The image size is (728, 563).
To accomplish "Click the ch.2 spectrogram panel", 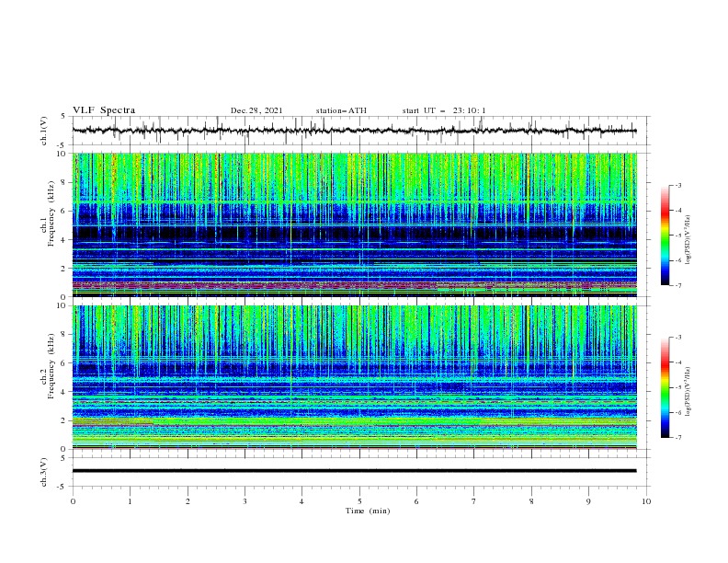I will [x=355, y=377].
